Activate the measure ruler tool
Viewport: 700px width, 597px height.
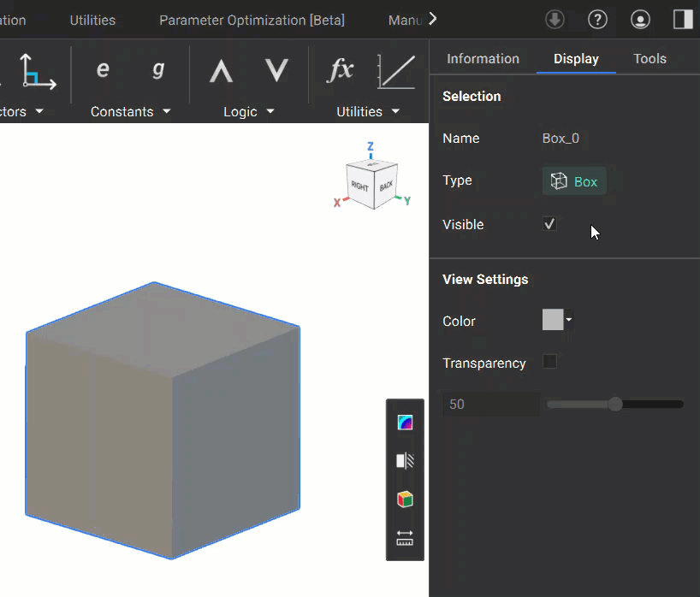coord(405,538)
